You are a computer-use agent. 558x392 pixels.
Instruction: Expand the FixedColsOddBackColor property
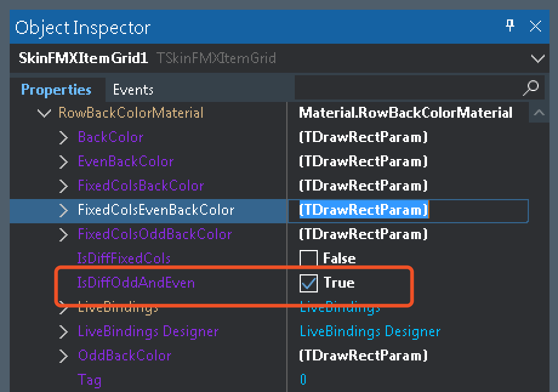tap(64, 235)
